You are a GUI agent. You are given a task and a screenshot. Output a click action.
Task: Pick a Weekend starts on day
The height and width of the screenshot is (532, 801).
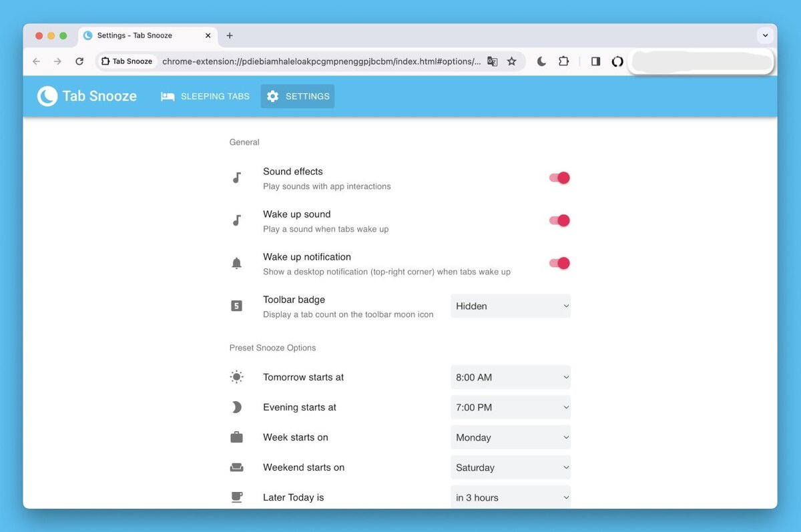(x=511, y=467)
